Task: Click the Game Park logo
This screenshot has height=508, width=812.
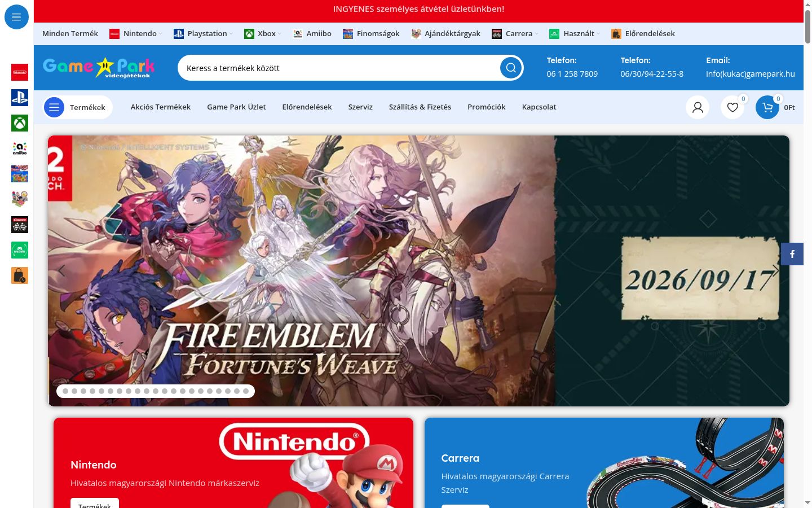Action: tap(99, 68)
